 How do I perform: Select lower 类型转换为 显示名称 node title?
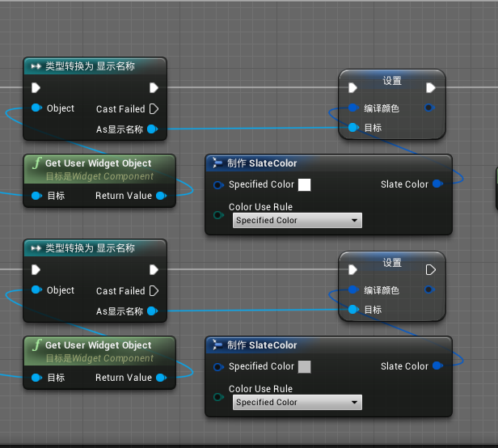[90, 248]
